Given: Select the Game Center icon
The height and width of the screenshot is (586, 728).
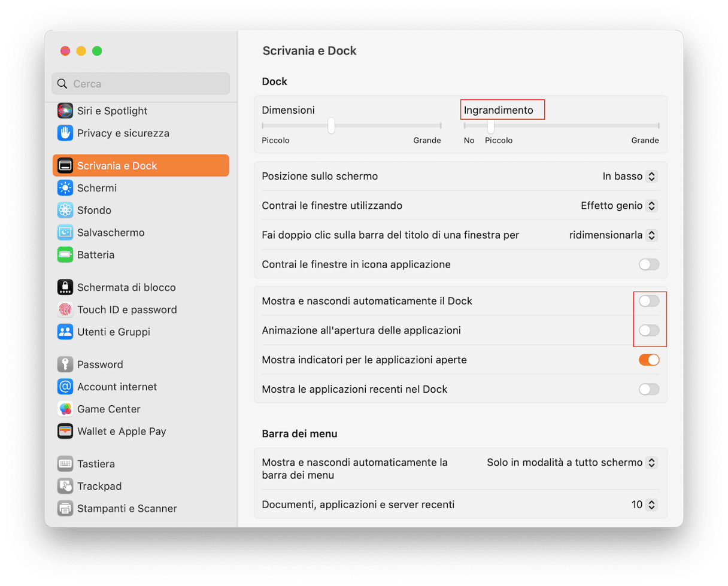Looking at the screenshot, I should [x=65, y=409].
